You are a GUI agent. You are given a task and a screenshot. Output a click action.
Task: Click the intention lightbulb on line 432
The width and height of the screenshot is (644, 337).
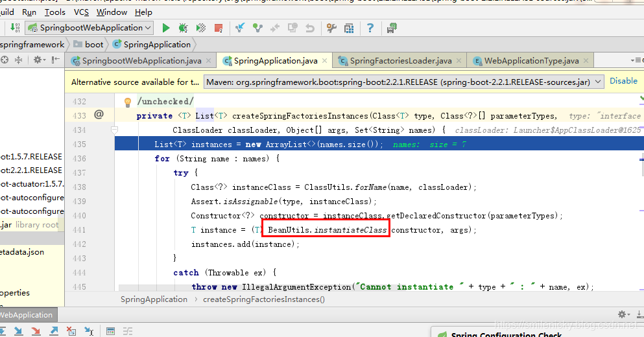pos(128,102)
